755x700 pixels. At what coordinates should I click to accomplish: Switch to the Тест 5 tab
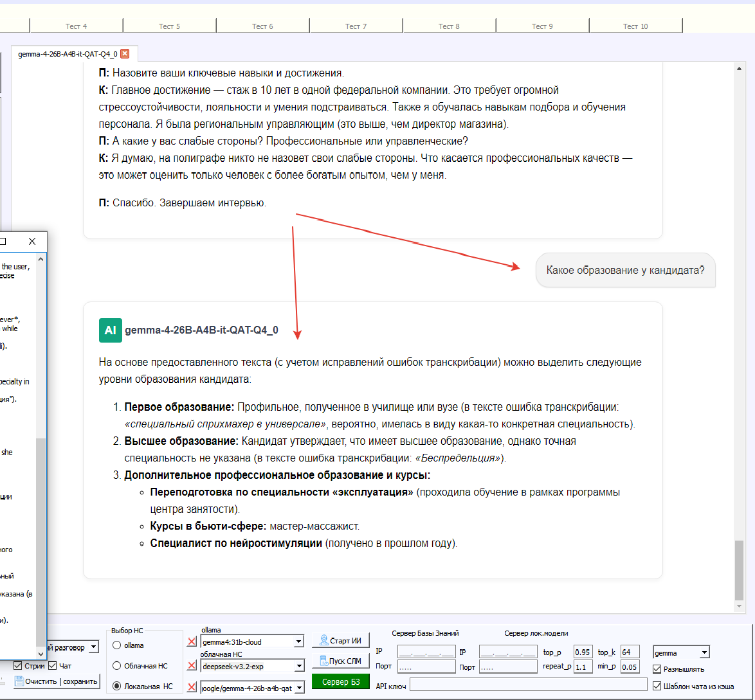click(170, 26)
